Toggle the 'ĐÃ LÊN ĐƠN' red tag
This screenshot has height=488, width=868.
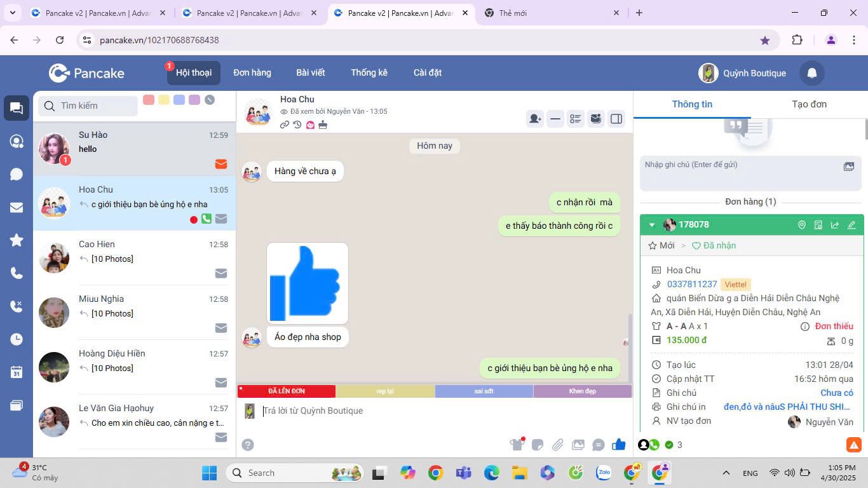click(x=287, y=391)
